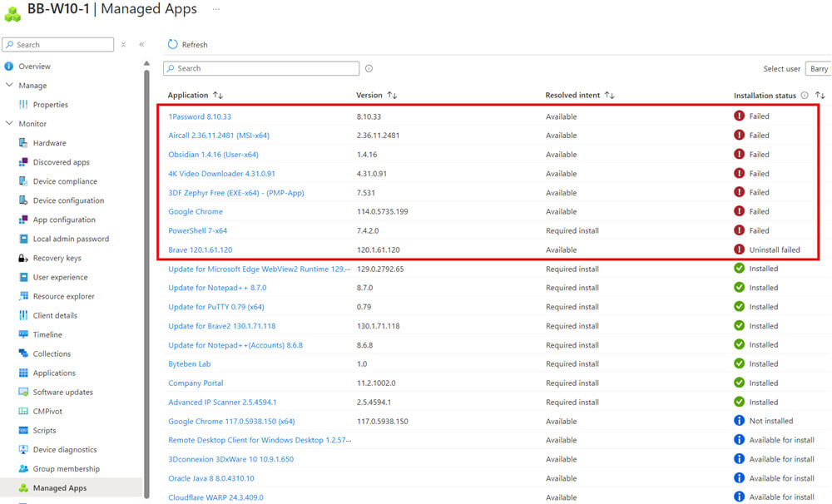Clear sidebar search with the X icon

(x=123, y=45)
